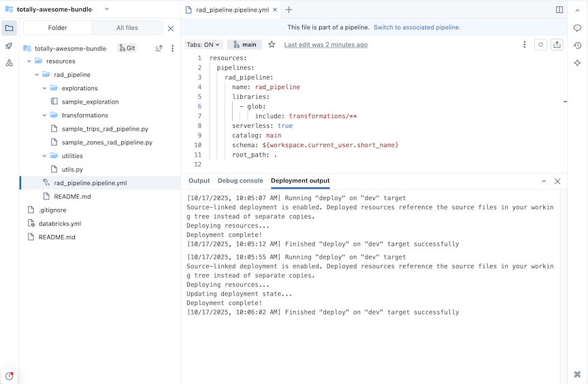Open the comments panel icon
This screenshot has width=588, height=384.
coord(577,28)
